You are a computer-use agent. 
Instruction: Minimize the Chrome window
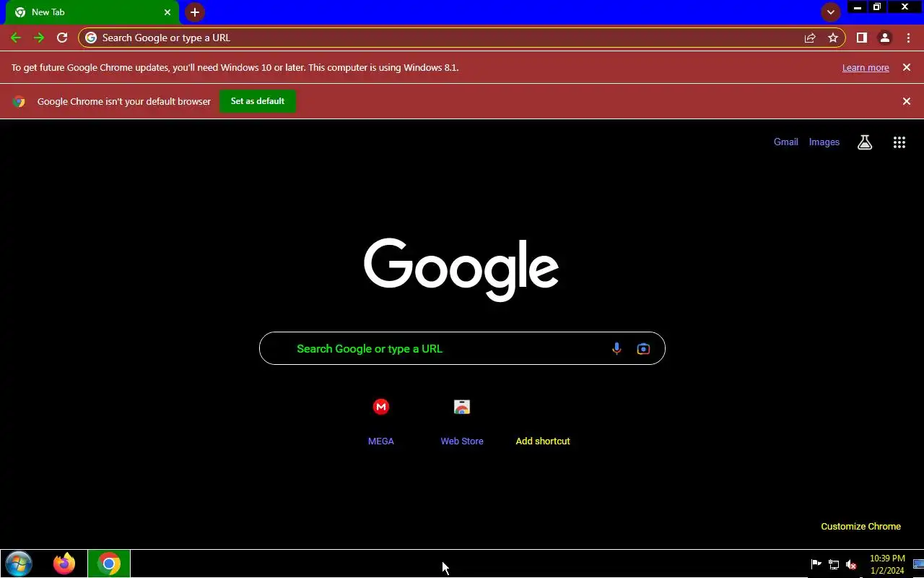point(858,7)
